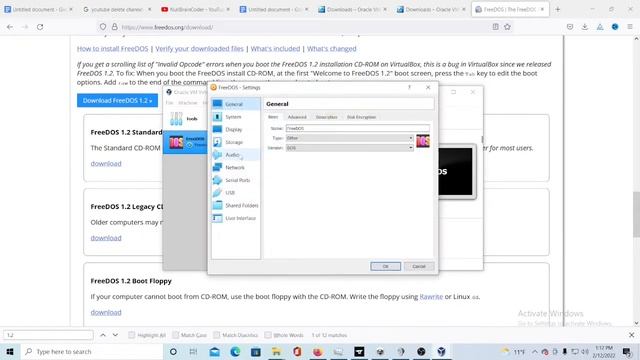640x360 pixels.
Task: Click the Tools item in VirtualBox Manager
Action: click(184, 119)
